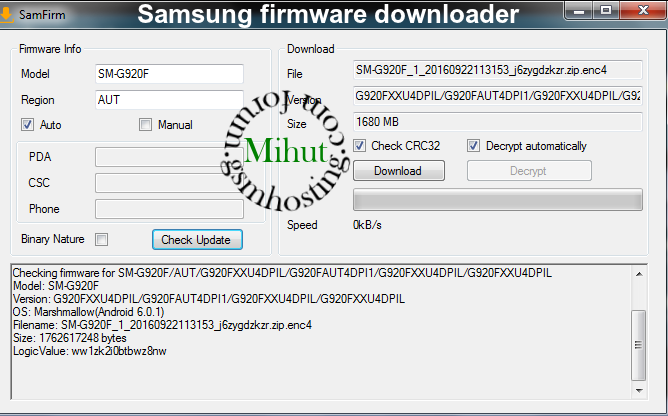Click the CSC input field
This screenshot has width=668, height=416.
tap(169, 183)
